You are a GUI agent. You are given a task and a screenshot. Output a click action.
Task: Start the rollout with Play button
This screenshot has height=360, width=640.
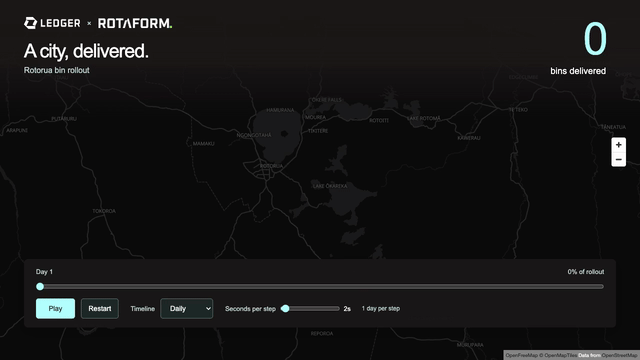coord(56,309)
